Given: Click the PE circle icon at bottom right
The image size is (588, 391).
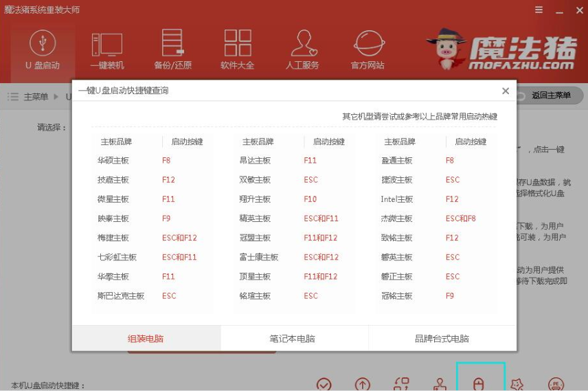Looking at the screenshot, I should pos(556,384).
